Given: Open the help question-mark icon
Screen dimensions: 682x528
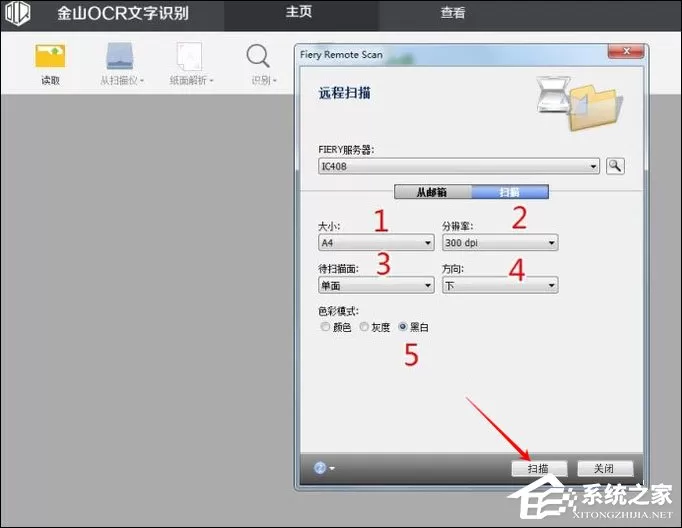Looking at the screenshot, I should [320, 468].
